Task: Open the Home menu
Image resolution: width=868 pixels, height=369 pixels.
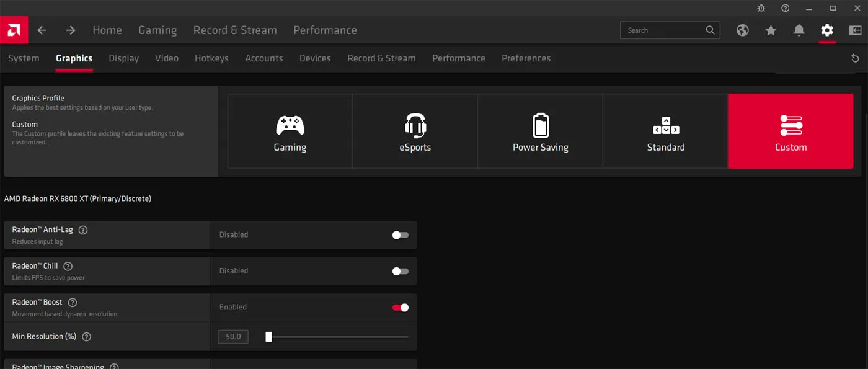Action: tap(107, 30)
